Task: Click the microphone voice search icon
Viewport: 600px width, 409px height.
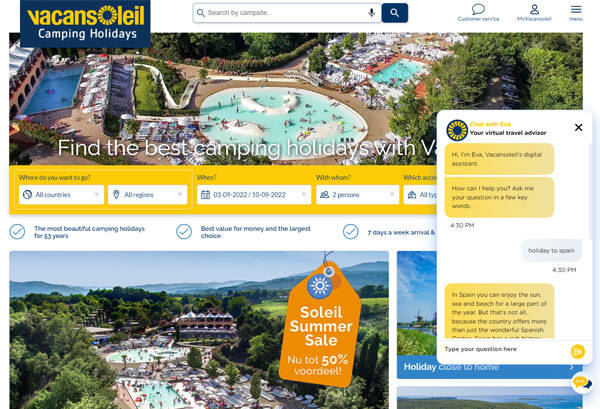Action: point(371,13)
